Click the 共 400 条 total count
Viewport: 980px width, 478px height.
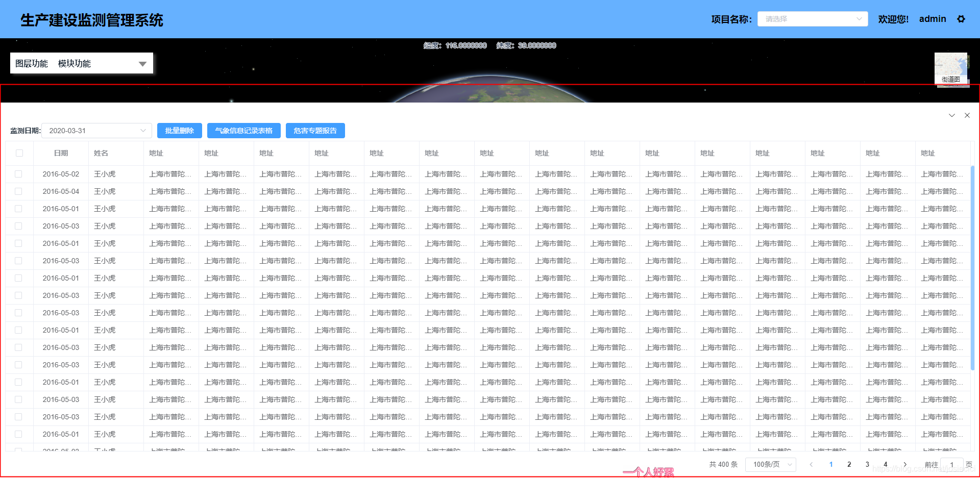tap(723, 464)
